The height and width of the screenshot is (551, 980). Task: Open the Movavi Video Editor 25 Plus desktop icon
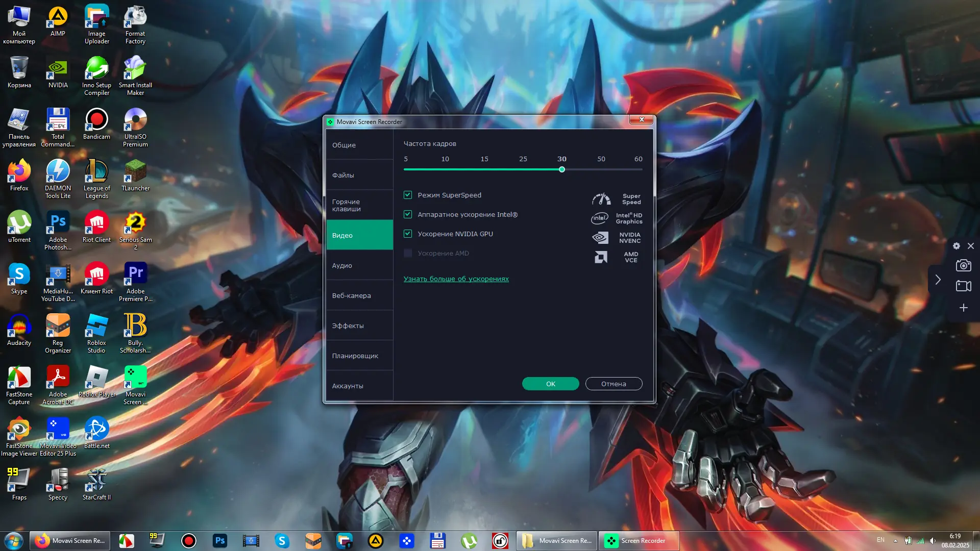click(x=58, y=429)
